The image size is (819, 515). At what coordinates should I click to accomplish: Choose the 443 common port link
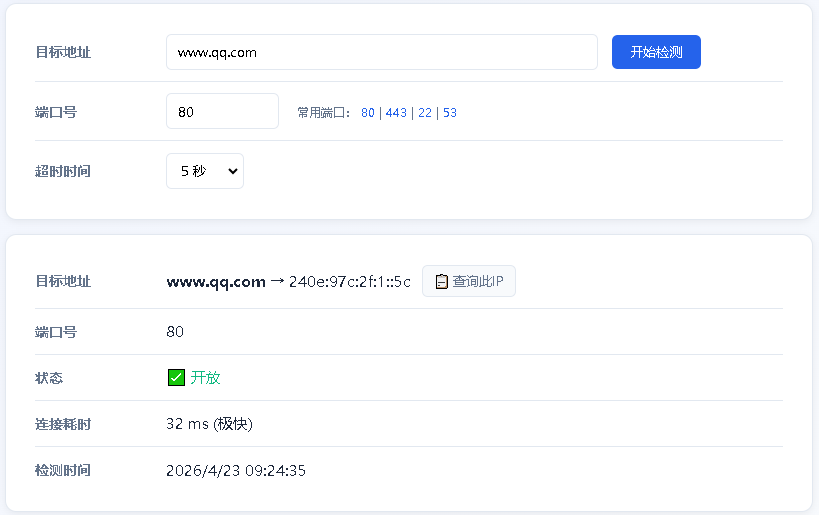(x=396, y=113)
